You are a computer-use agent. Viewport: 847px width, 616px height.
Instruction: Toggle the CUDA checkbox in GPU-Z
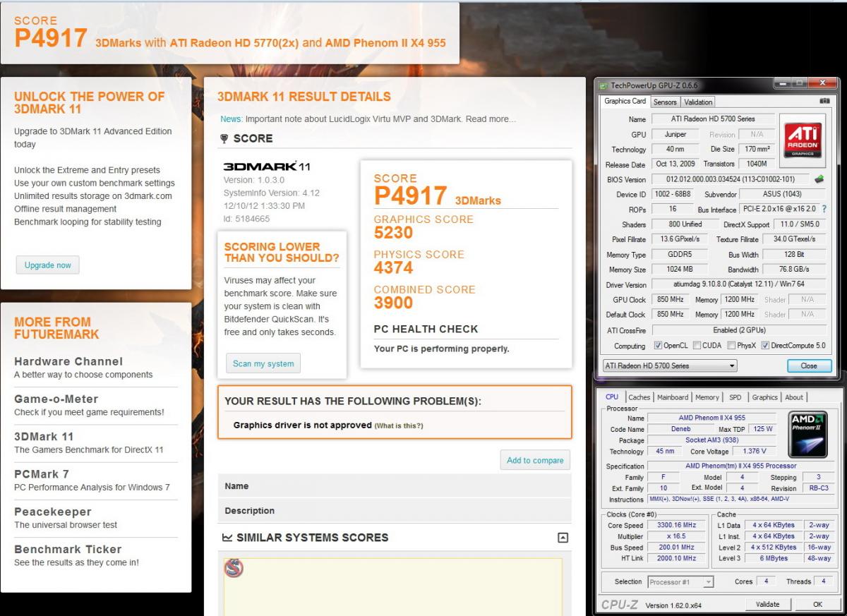coord(697,346)
